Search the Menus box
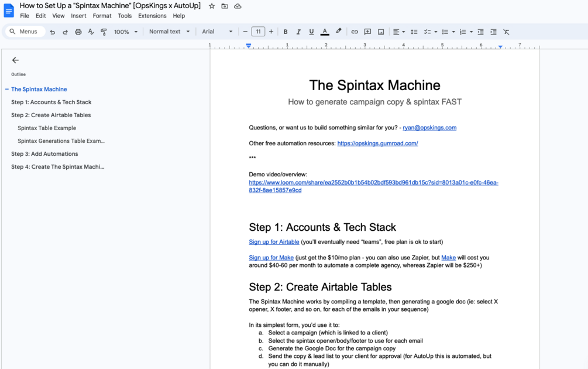 [x=26, y=32]
